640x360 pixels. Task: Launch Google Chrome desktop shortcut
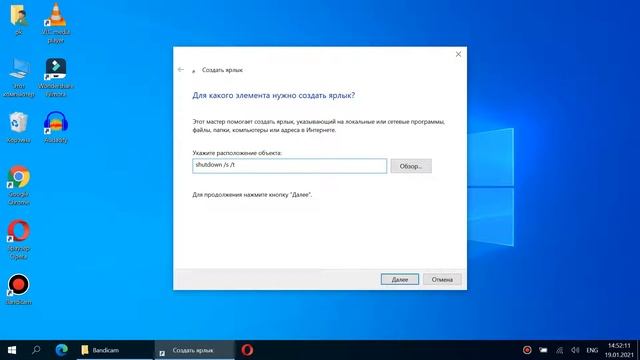pos(19,185)
